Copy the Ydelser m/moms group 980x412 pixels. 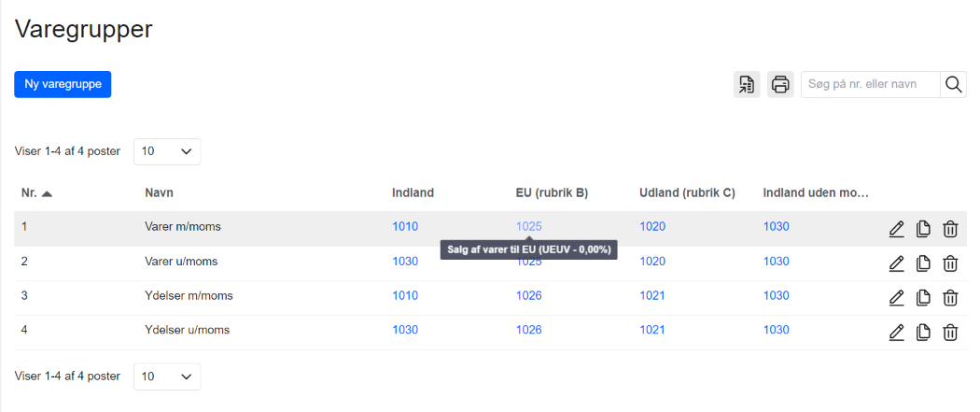coord(923,298)
